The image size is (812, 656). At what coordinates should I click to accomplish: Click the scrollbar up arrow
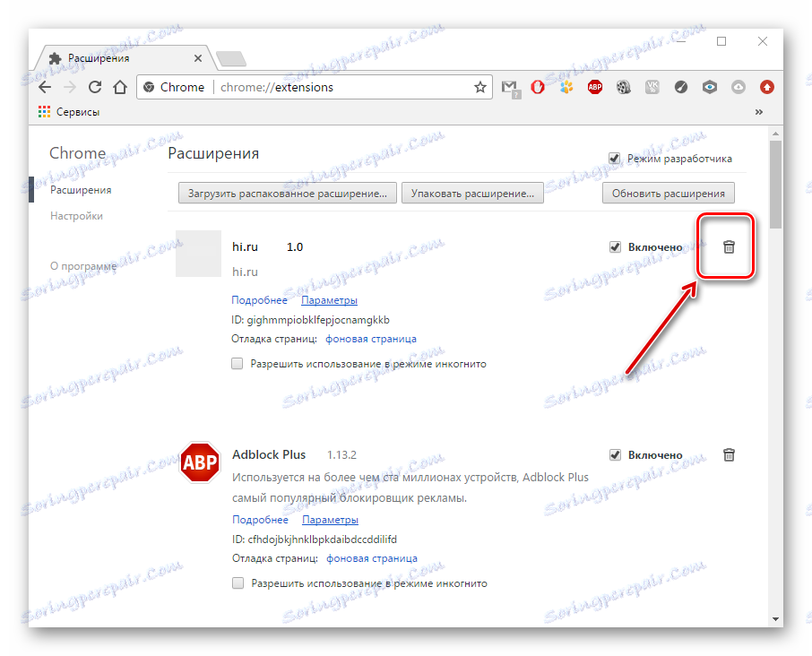775,134
